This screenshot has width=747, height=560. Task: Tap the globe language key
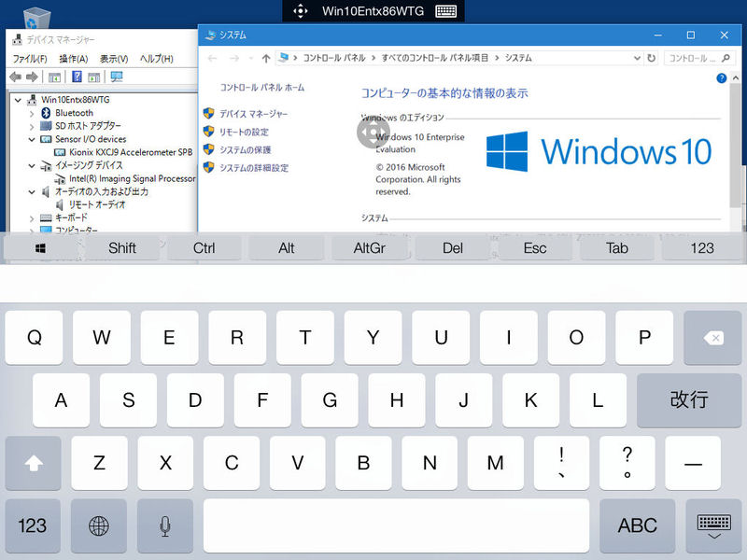(99, 525)
